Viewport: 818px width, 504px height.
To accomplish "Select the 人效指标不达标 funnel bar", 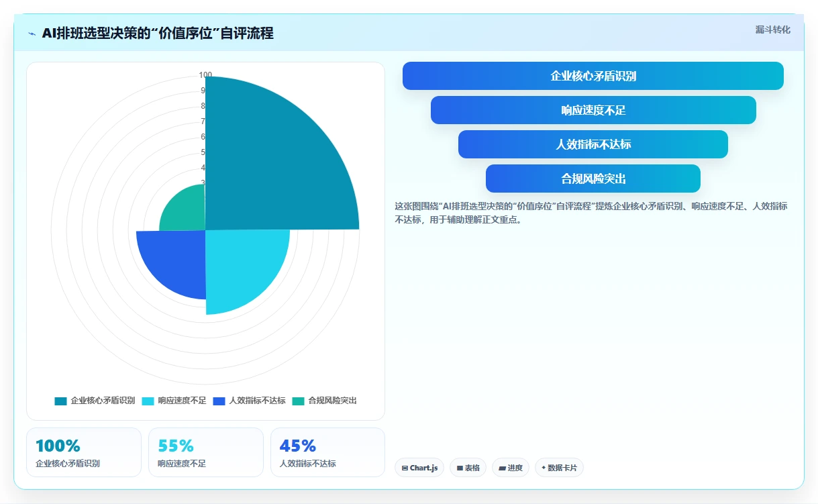I will point(593,144).
